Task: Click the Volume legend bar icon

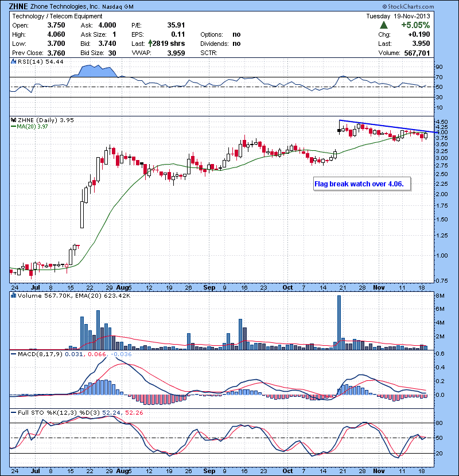Action: pos(13,295)
